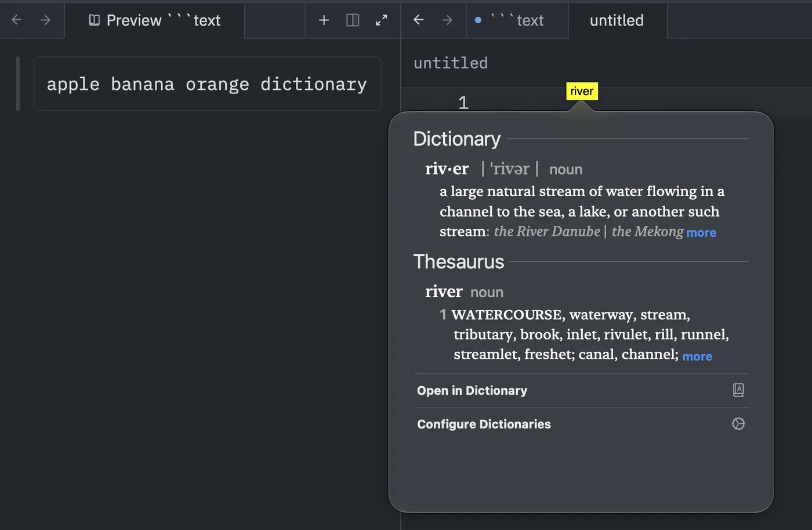
Task: Split the pane with the columns icon
Action: [x=353, y=20]
